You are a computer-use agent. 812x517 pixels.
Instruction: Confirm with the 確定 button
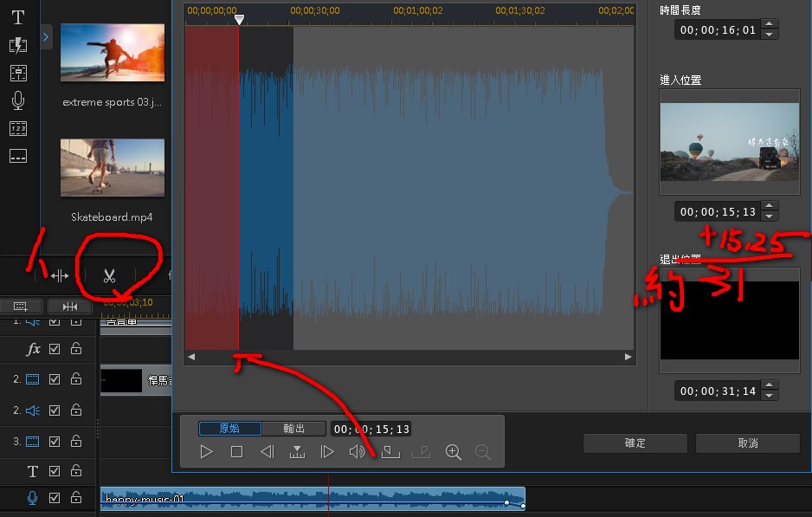(635, 443)
